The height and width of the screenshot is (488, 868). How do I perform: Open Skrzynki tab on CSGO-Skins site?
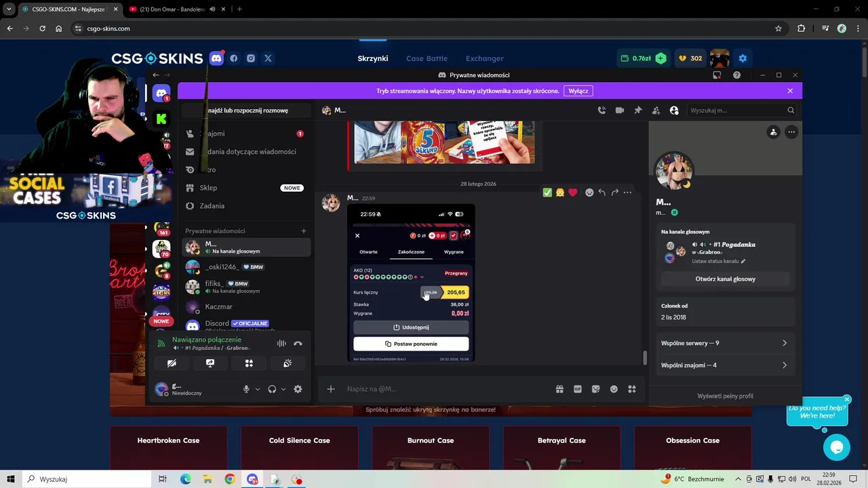coord(373,58)
